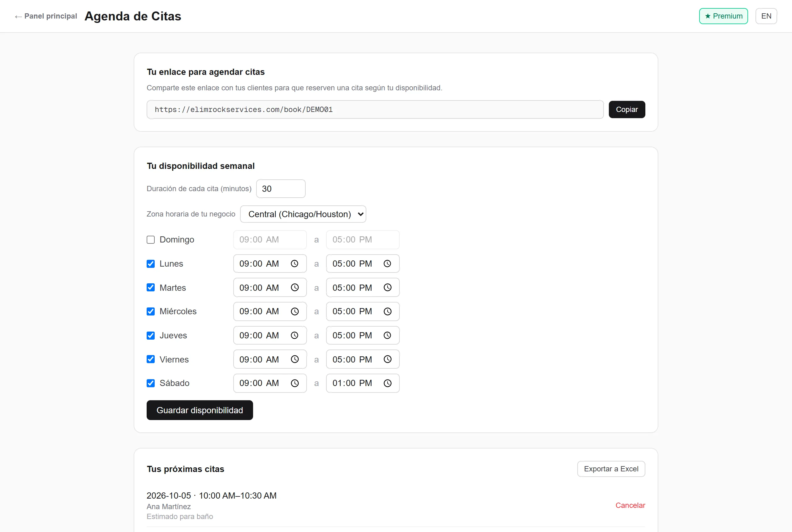Screen dimensions: 792x532
Task: Open clock picker for Lunes end time
Action: (387, 264)
